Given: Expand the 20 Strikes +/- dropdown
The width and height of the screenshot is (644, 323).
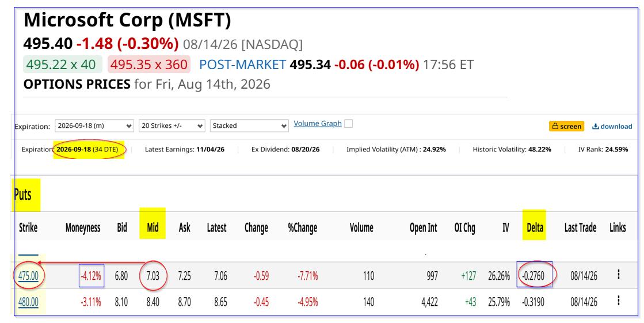Looking at the screenshot, I should 172,126.
